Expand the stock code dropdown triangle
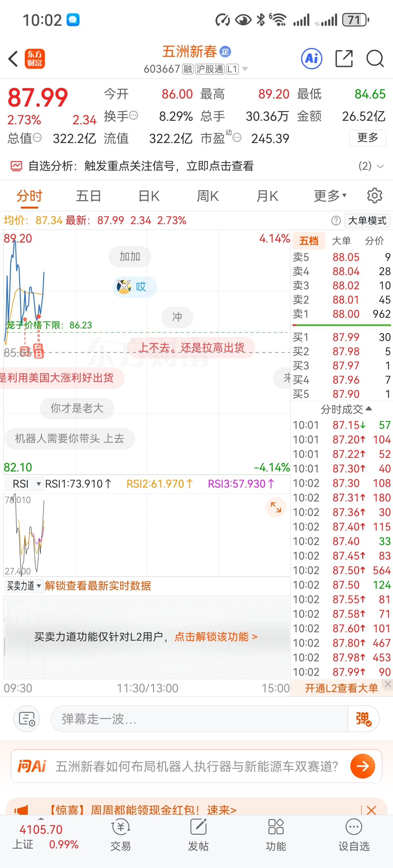 (x=245, y=69)
